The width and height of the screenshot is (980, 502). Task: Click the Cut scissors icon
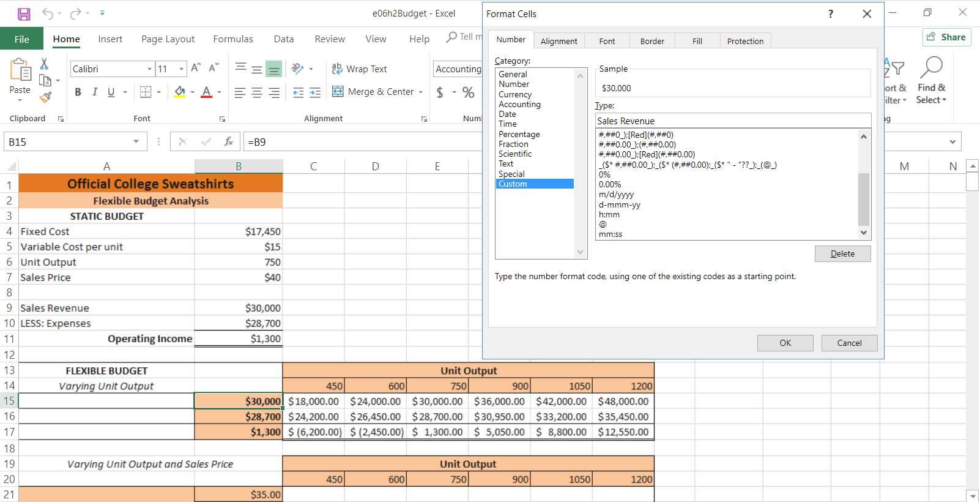[x=44, y=64]
